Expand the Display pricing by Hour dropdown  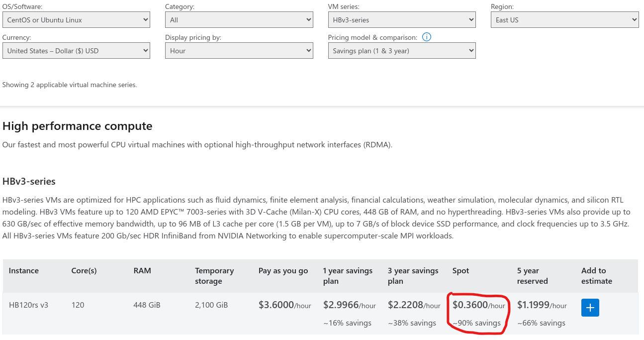pos(239,51)
